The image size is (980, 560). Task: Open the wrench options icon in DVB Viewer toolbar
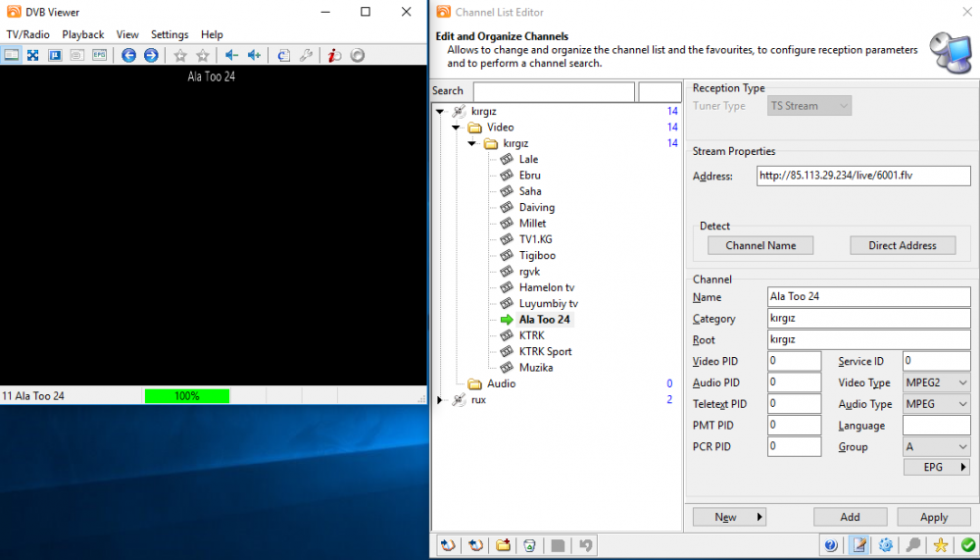[x=306, y=55]
